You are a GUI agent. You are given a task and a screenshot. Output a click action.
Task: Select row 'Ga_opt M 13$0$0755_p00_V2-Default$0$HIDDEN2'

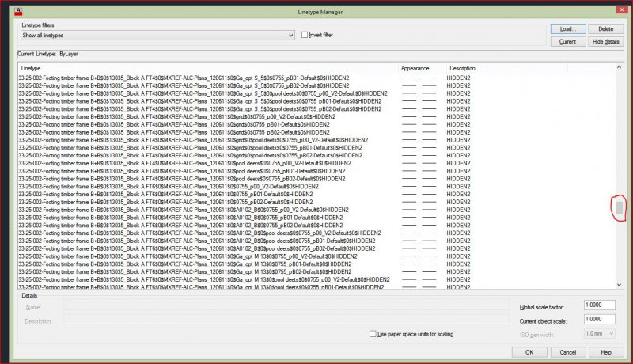(317, 256)
